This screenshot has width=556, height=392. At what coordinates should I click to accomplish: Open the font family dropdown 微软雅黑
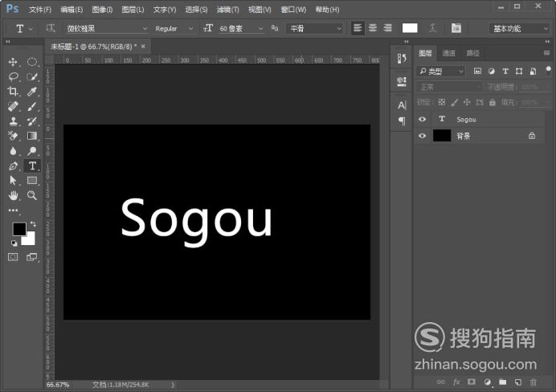pos(106,28)
